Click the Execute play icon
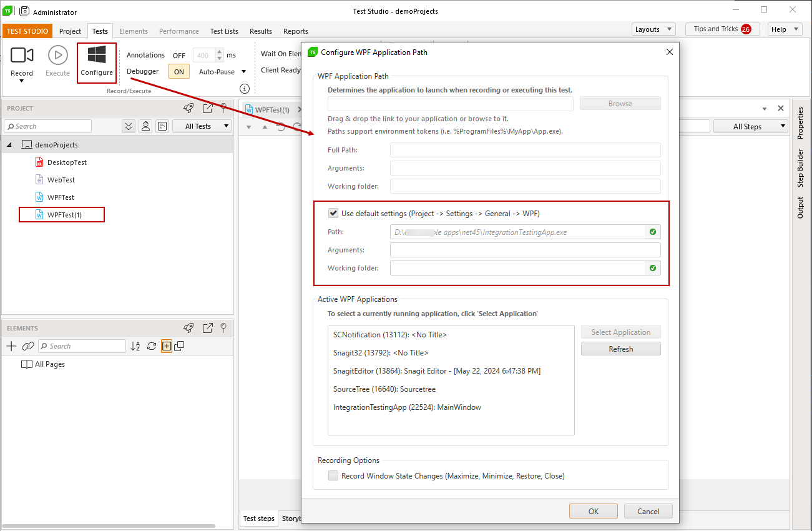Screen dimensions: 812x531 [57, 56]
